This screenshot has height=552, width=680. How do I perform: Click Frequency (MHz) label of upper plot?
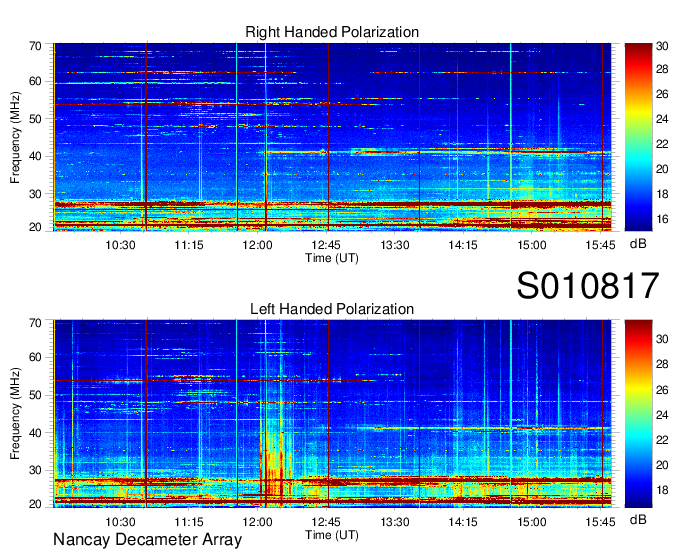point(15,137)
